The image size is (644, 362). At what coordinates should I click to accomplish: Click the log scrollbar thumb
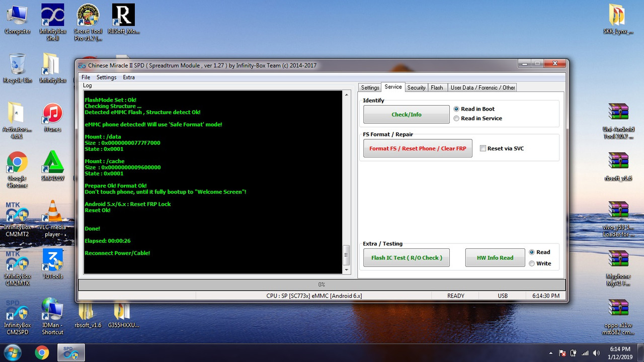346,255
